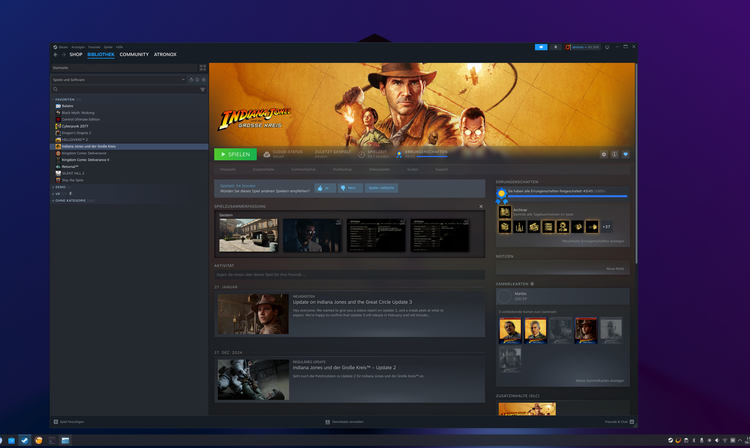Show game info icon
Screen dimensions: 750x448
615,154
